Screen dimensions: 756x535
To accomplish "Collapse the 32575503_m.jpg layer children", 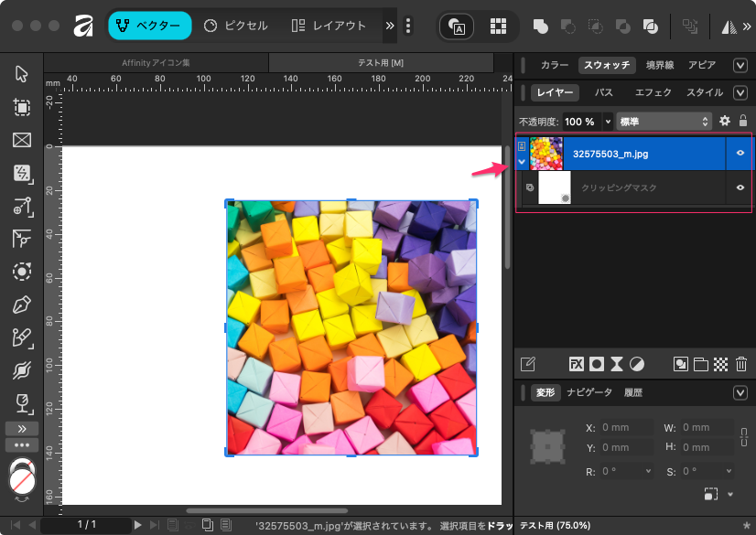I will 522,162.
